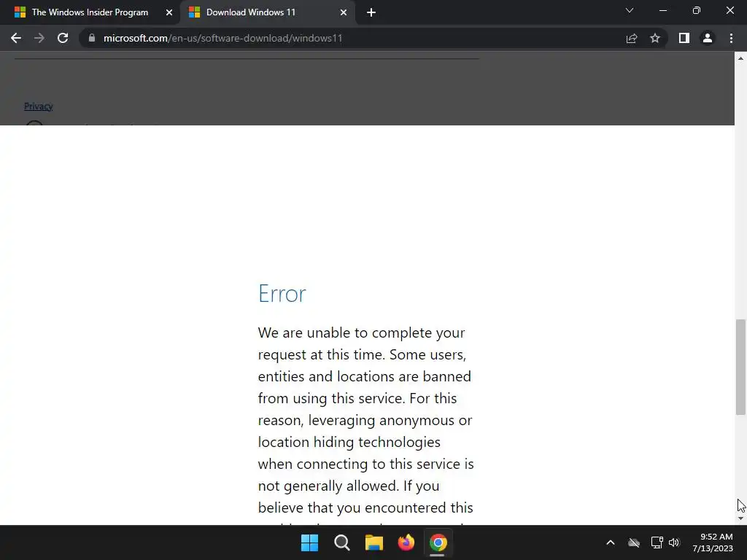Click the Error heading text
The width and height of the screenshot is (747, 560).
(x=282, y=293)
